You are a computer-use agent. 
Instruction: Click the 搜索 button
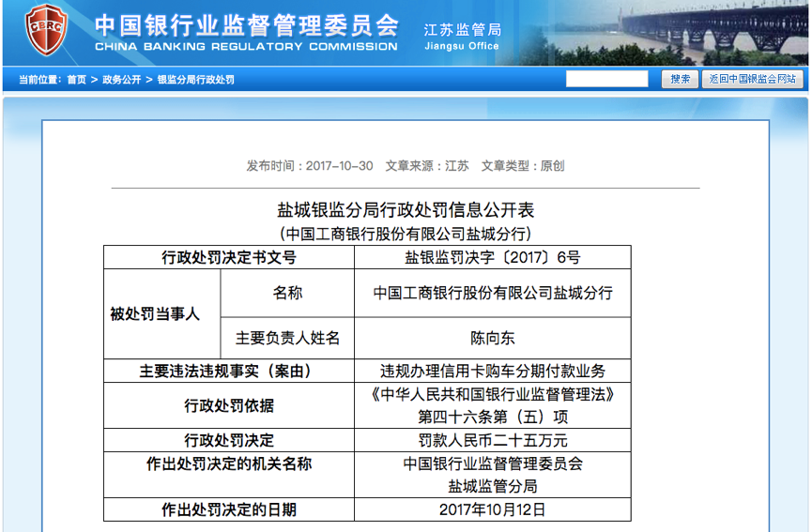pyautogui.click(x=680, y=79)
